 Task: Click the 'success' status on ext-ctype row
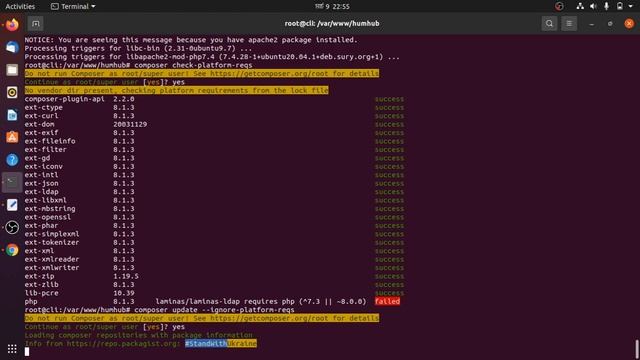389,107
